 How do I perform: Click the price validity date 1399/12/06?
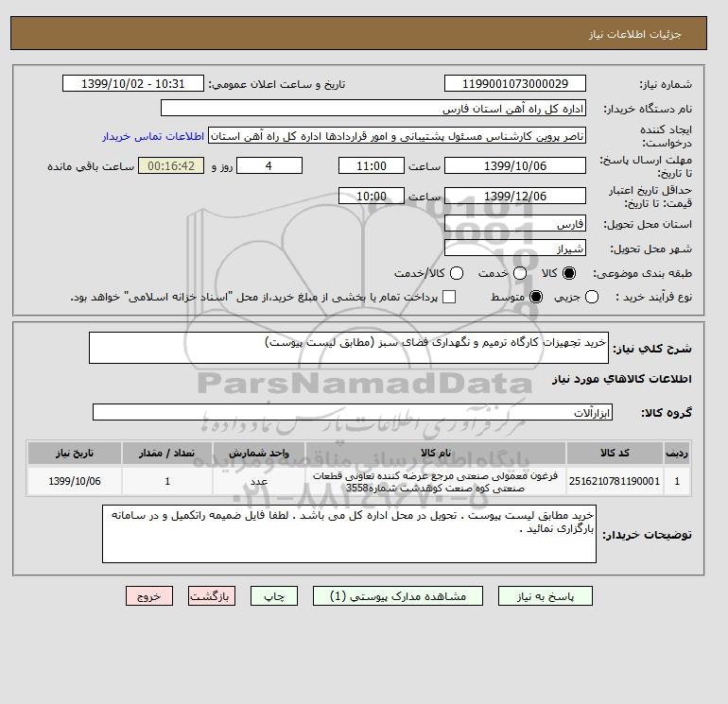(515, 196)
